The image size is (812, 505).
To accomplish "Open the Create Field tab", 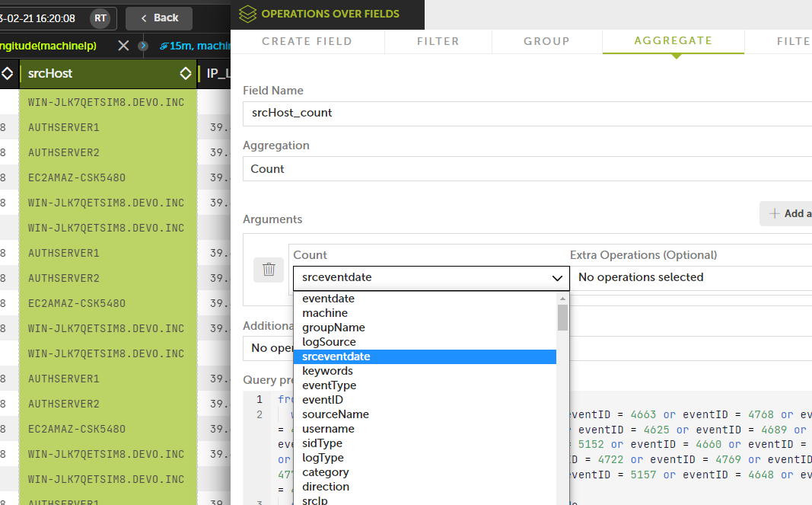I will click(307, 41).
